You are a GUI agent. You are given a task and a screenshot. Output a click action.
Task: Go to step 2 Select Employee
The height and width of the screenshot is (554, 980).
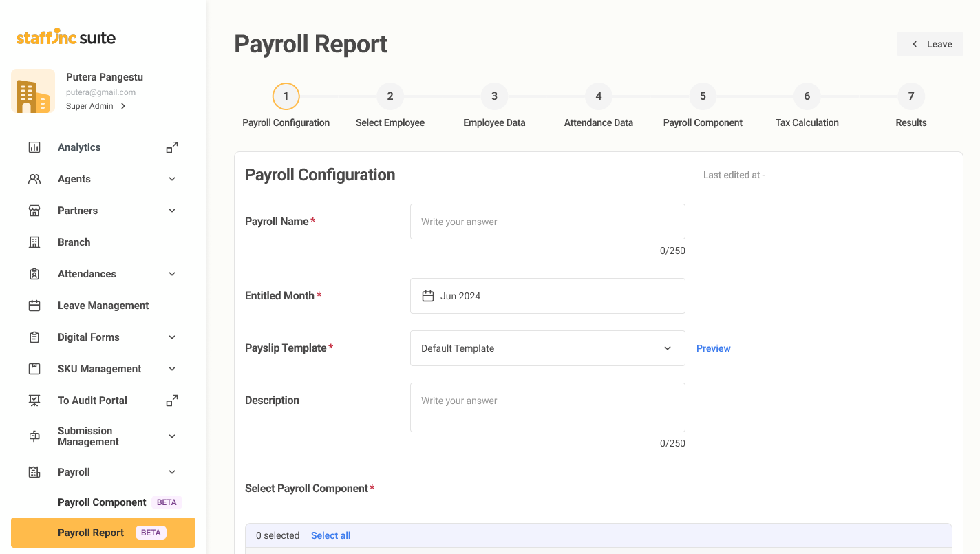pyautogui.click(x=390, y=96)
